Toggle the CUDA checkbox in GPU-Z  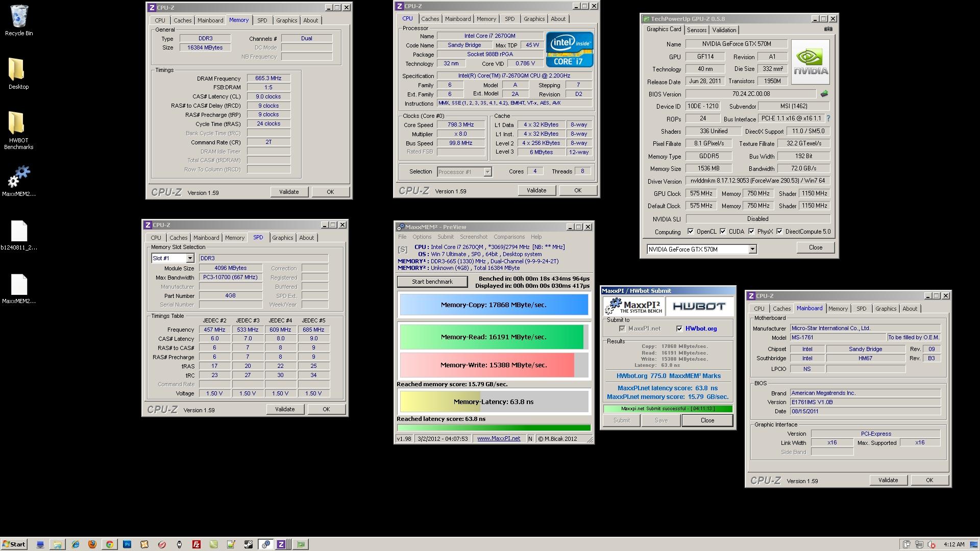point(723,232)
